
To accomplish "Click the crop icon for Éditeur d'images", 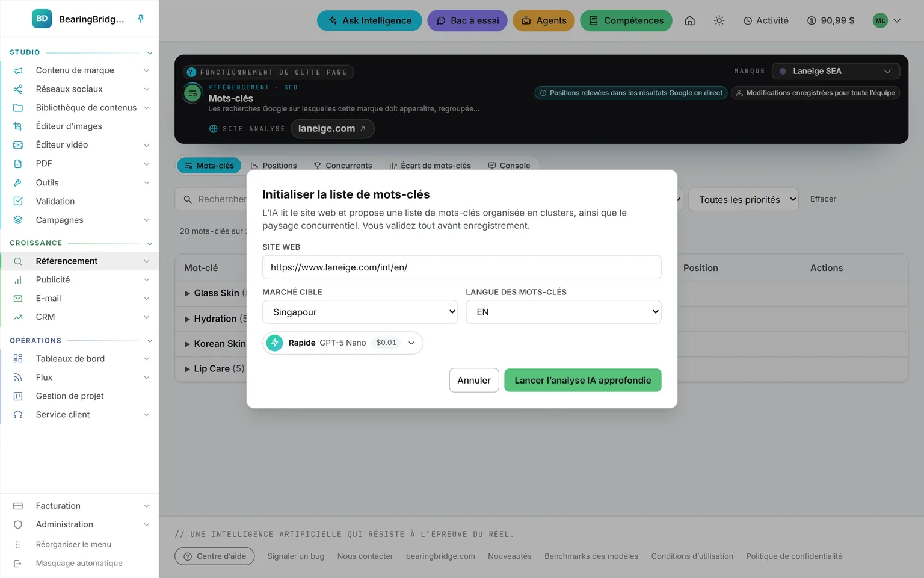I will coord(18,126).
